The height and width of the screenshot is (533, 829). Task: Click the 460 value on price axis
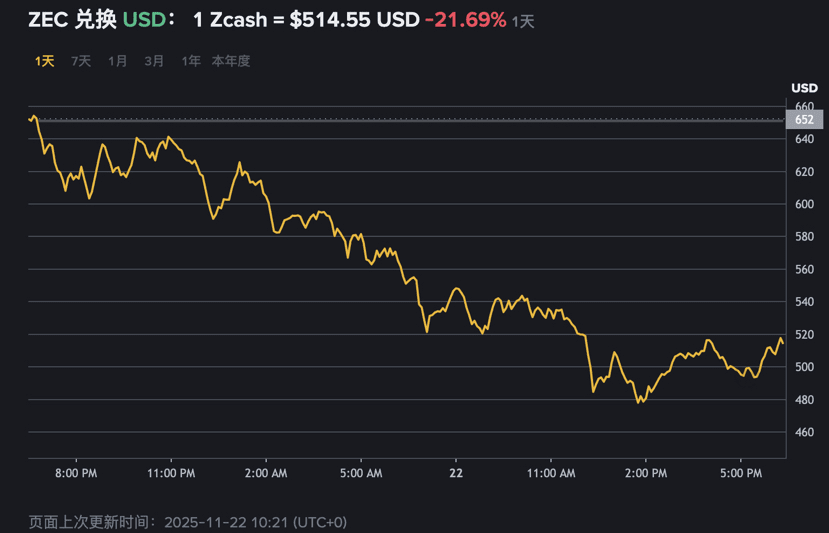(804, 432)
